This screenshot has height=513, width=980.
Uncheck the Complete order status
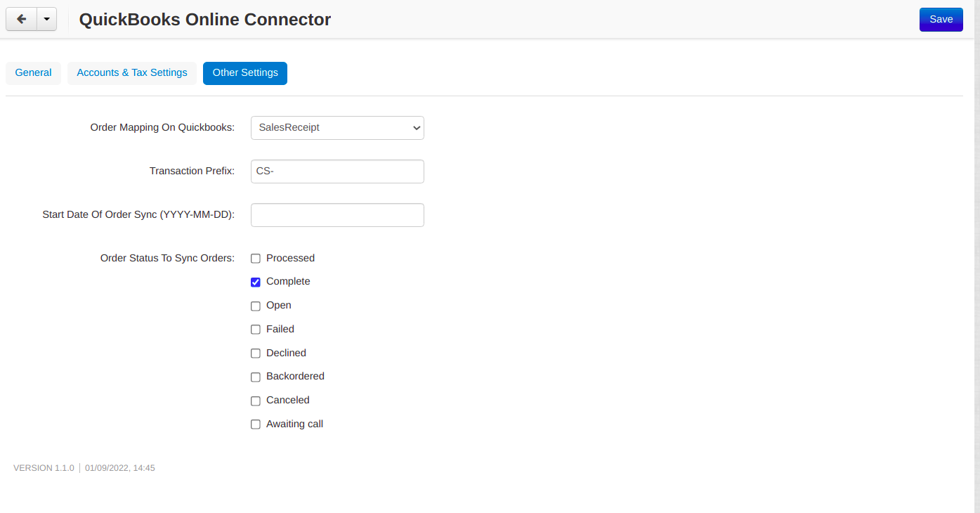point(256,282)
